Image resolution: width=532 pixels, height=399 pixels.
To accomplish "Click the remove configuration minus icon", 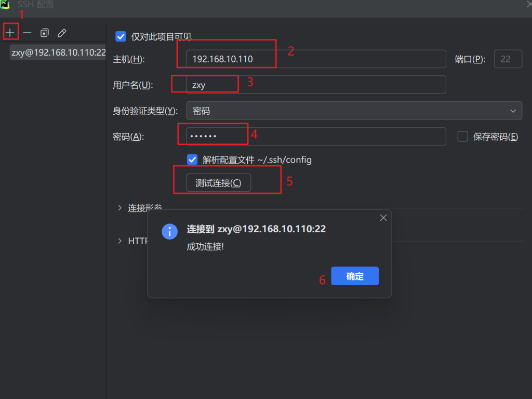I will pyautogui.click(x=27, y=33).
